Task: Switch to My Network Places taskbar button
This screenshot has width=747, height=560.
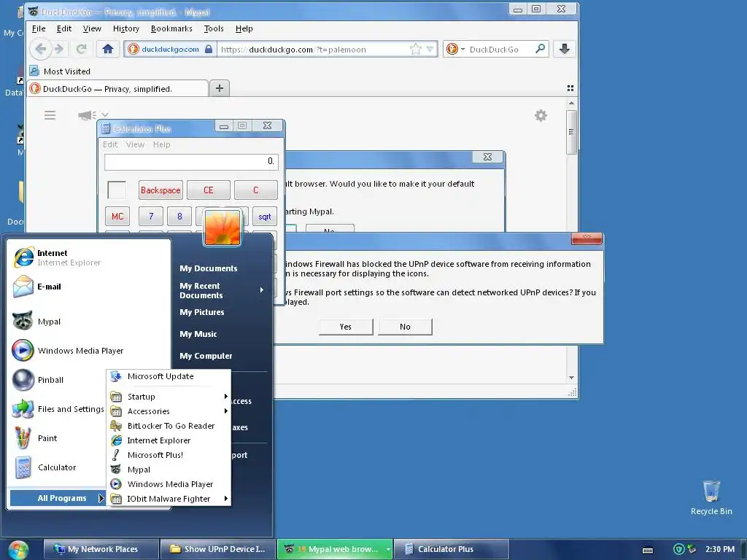Action: 101,549
